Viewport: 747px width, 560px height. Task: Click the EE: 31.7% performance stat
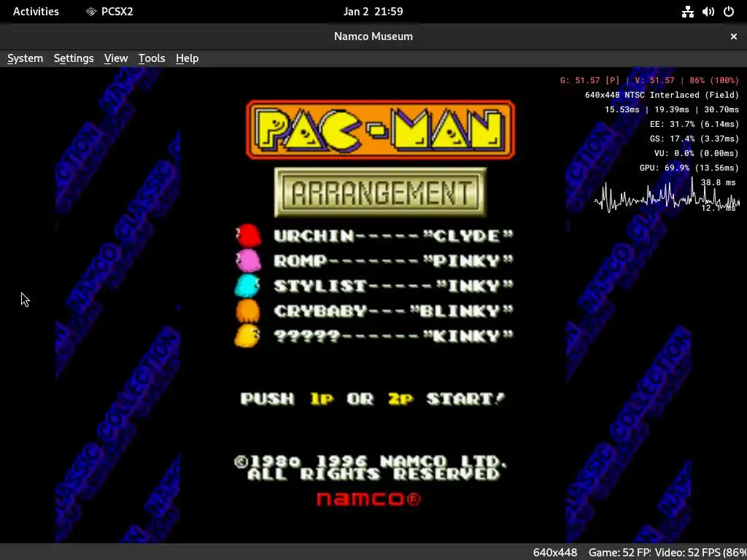point(694,124)
